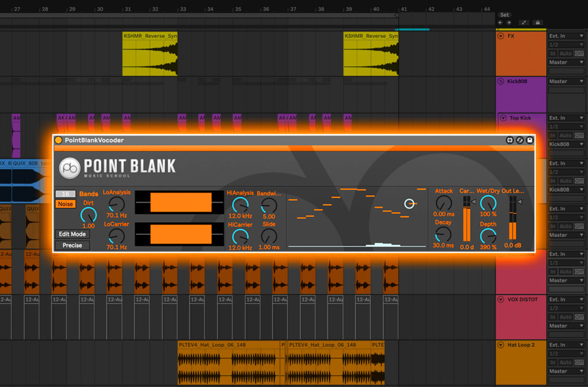Image resolution: width=588 pixels, height=387 pixels.
Task: Open Top Kick Ext. In dropdown
Action: point(566,118)
